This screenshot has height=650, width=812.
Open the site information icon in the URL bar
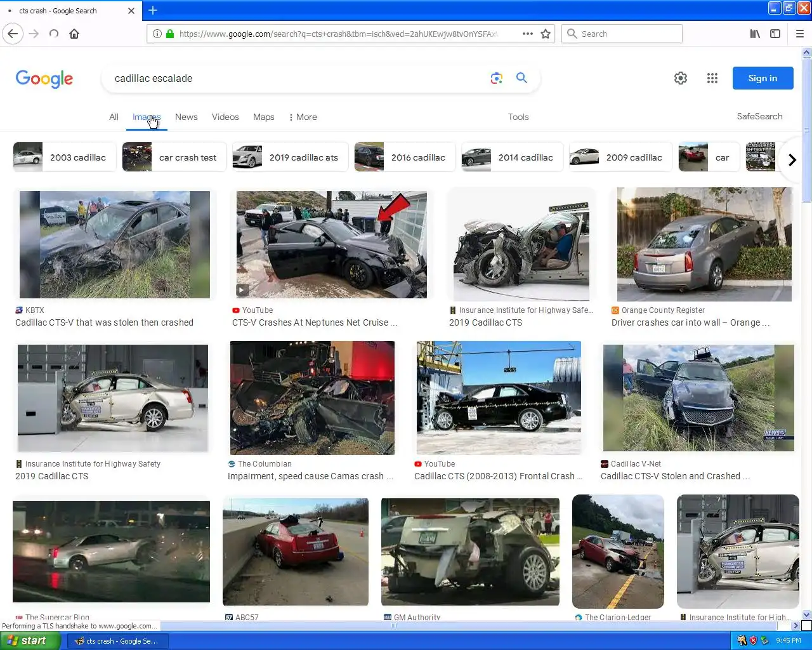(157, 34)
